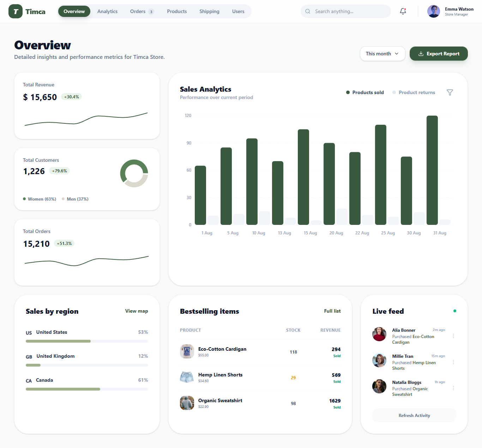The image size is (482, 448).
Task: Click the Refresh Activity button
Action: pos(414,416)
